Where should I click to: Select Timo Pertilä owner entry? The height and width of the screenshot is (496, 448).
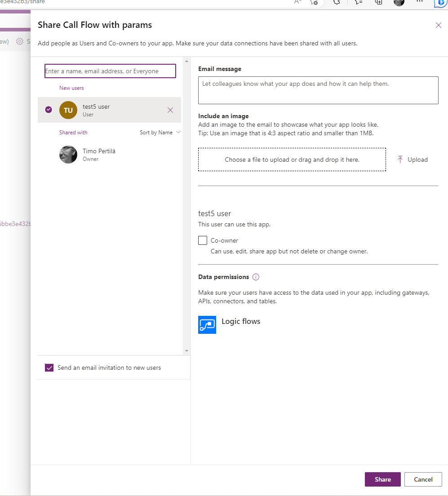point(99,155)
